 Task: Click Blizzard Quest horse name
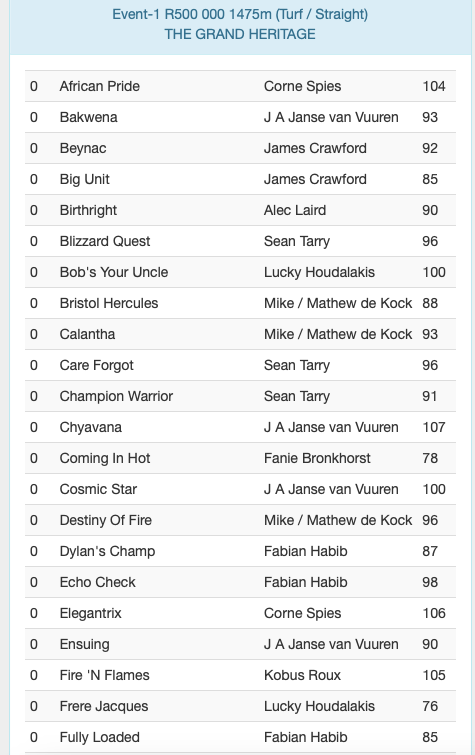pos(105,241)
